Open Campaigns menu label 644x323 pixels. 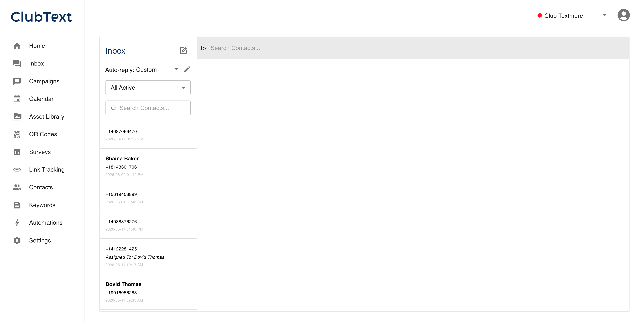click(44, 81)
